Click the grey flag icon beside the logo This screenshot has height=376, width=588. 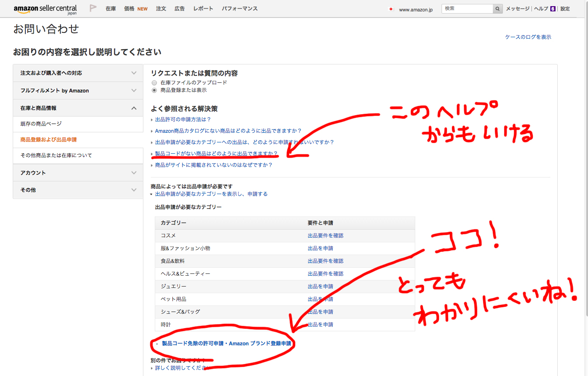pos(93,8)
